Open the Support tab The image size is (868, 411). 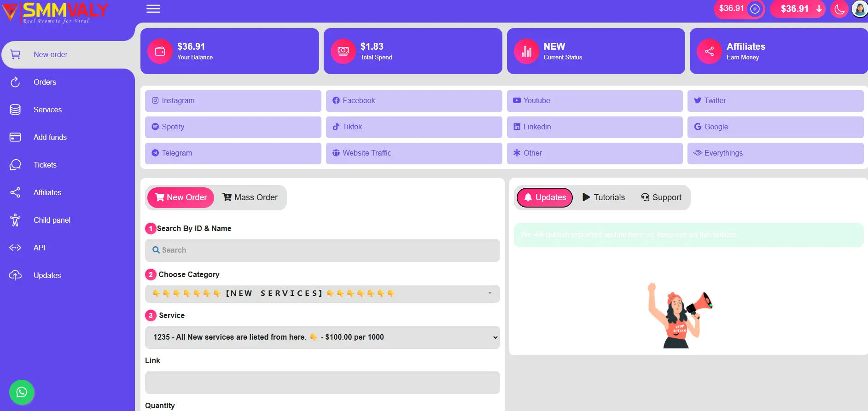pos(661,197)
